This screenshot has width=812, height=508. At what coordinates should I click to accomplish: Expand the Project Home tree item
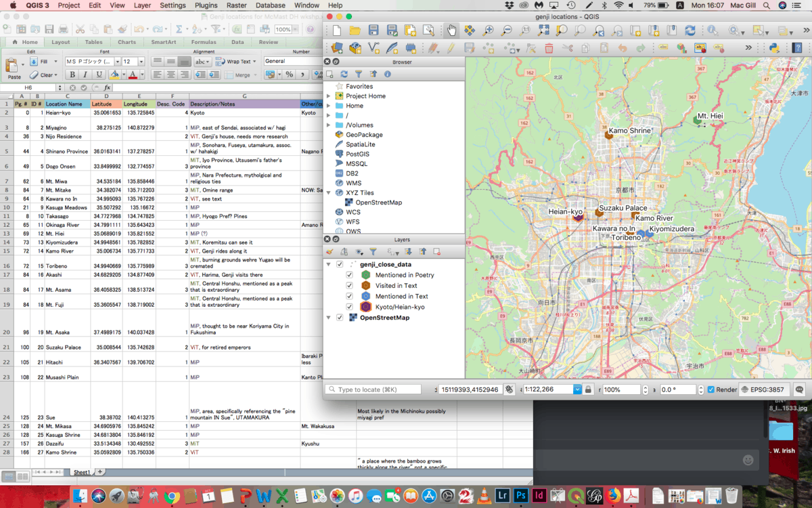[329, 96]
